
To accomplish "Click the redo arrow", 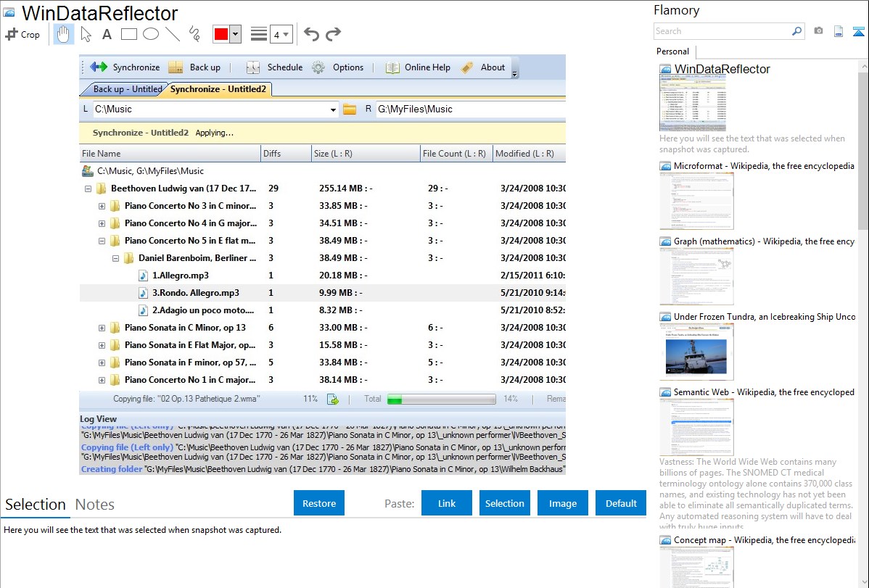I will pos(333,34).
